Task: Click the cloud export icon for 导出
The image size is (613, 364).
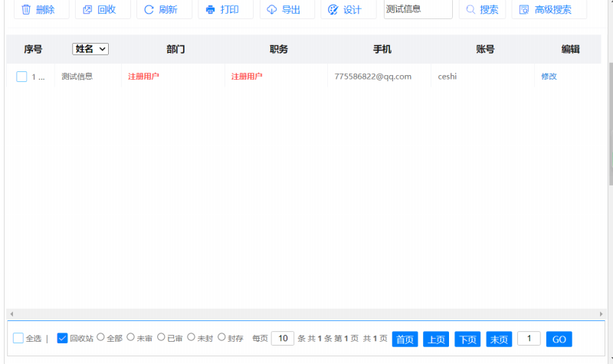Action: [x=272, y=9]
